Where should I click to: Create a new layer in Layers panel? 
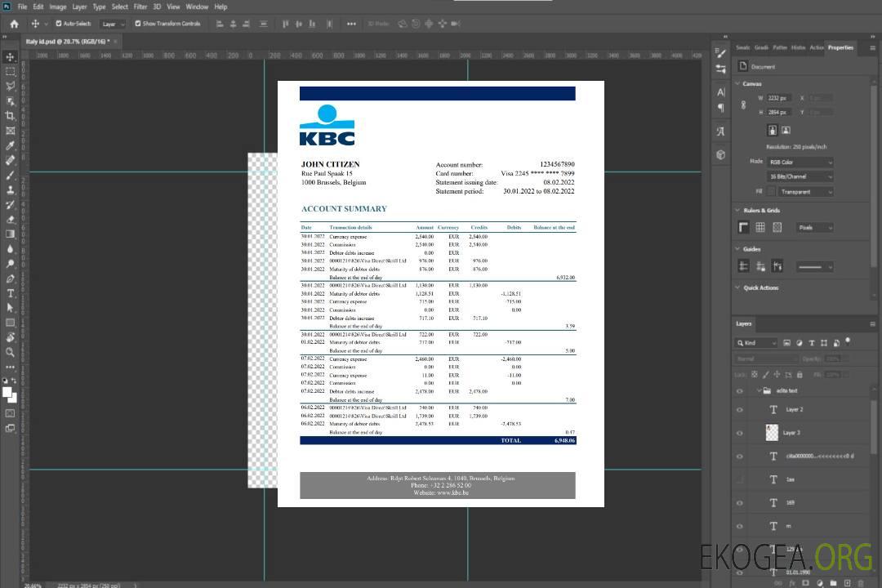click(x=847, y=583)
